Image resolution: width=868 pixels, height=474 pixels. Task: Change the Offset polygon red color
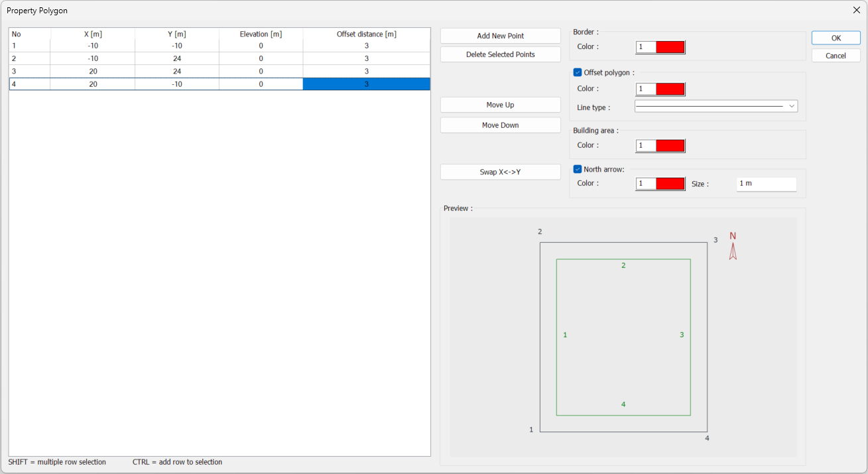coord(670,89)
